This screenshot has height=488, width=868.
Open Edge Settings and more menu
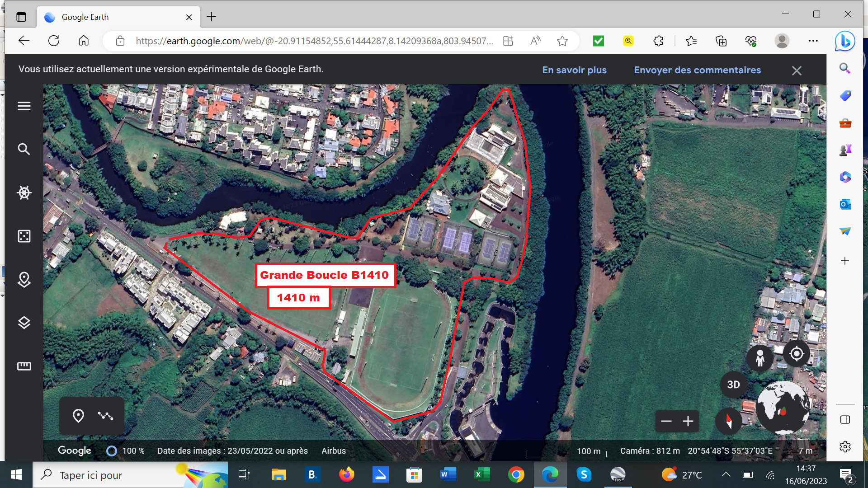coord(813,41)
